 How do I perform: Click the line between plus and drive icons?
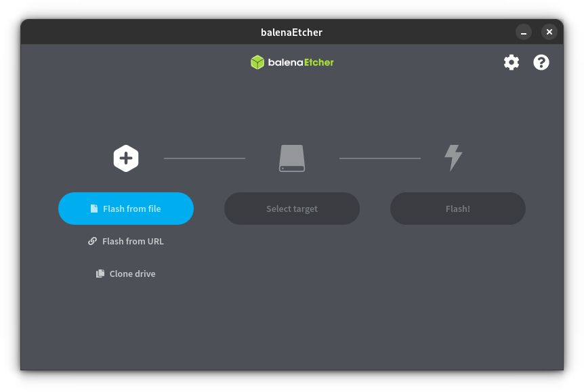click(x=205, y=158)
